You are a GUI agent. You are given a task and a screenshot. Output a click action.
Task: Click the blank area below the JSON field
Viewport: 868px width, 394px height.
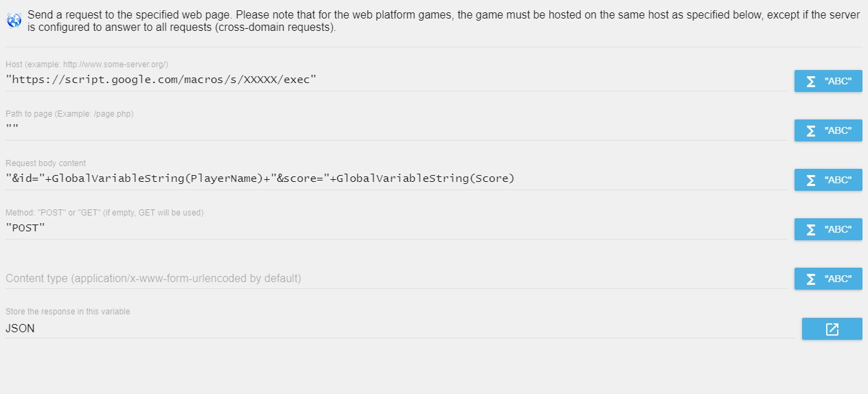pos(434,367)
